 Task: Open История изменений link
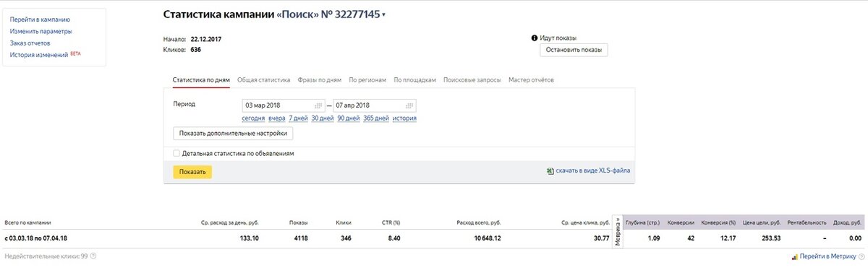[39, 54]
